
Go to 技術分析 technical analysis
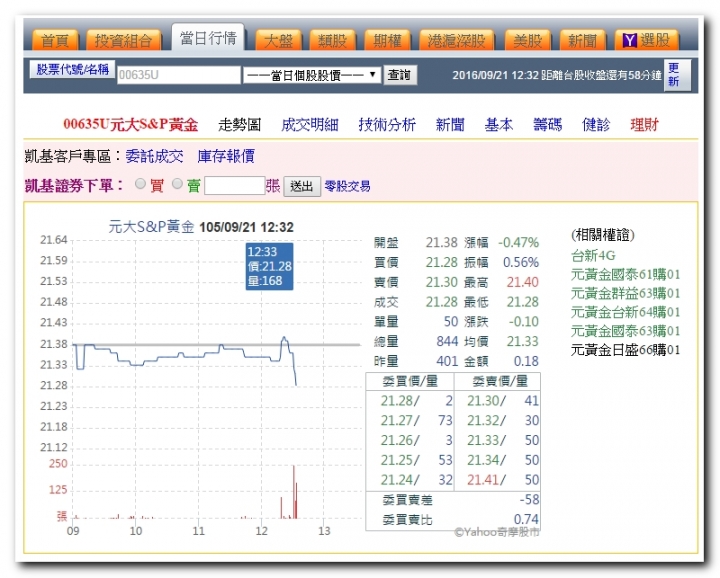pyautogui.click(x=387, y=125)
